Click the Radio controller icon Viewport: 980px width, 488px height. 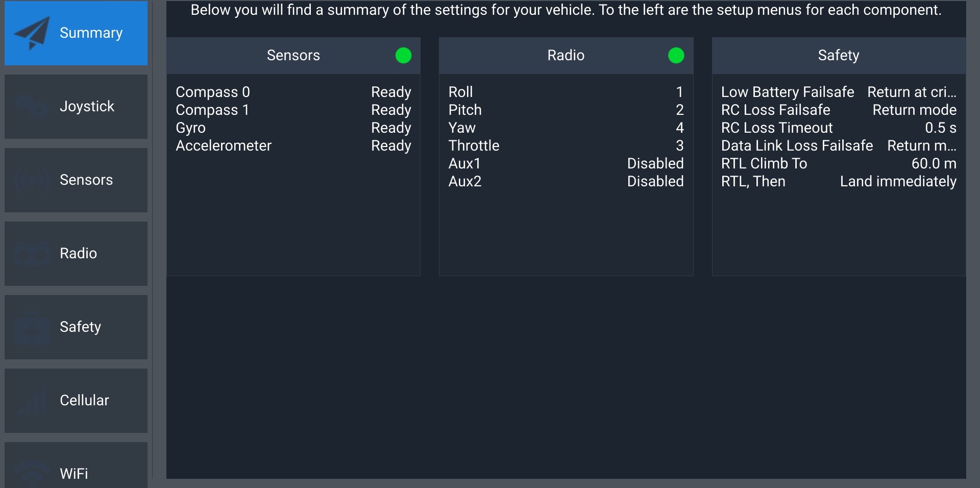(32, 253)
